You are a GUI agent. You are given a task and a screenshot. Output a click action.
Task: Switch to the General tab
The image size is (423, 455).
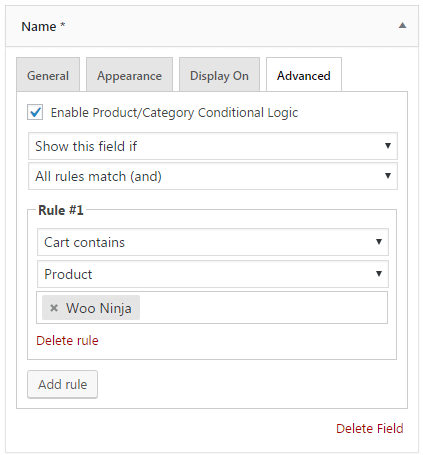[48, 75]
